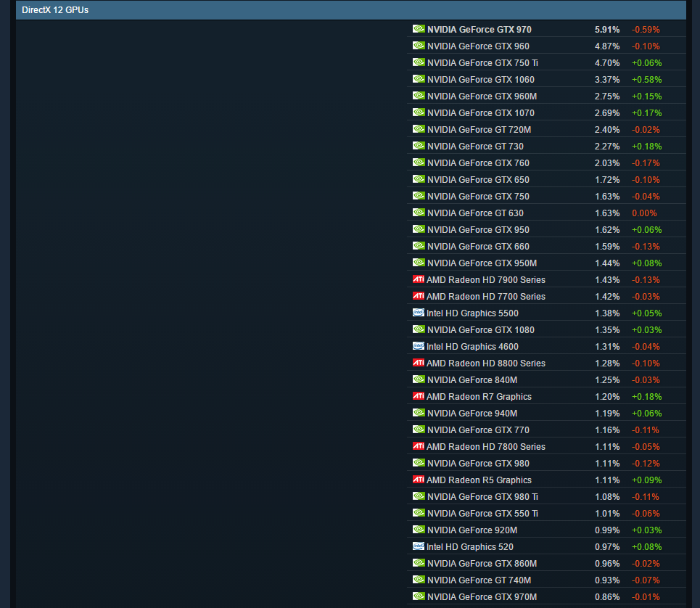Select the NVIDIA GeForce GT 740M name
This screenshot has height=608, width=700.
479,580
